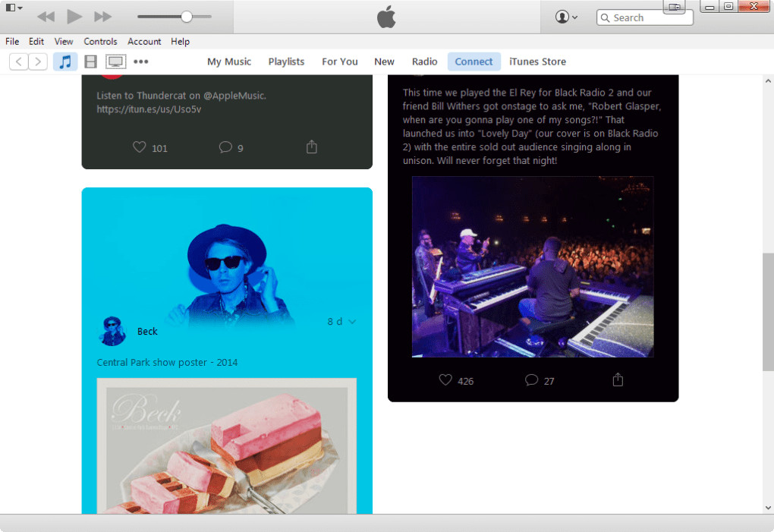Like the post with 426 loves
This screenshot has height=532, width=774.
(x=445, y=380)
